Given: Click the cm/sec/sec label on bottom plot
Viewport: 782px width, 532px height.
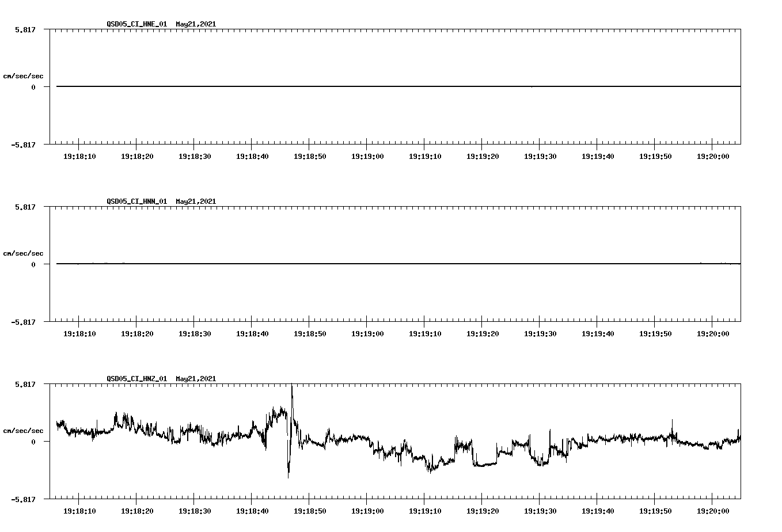Looking at the screenshot, I should (24, 430).
